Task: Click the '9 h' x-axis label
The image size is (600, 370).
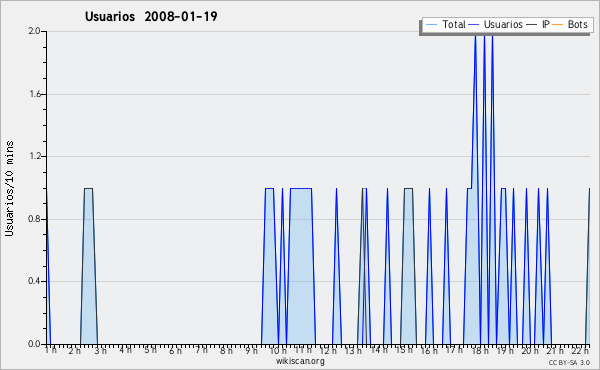Action: tap(251, 350)
